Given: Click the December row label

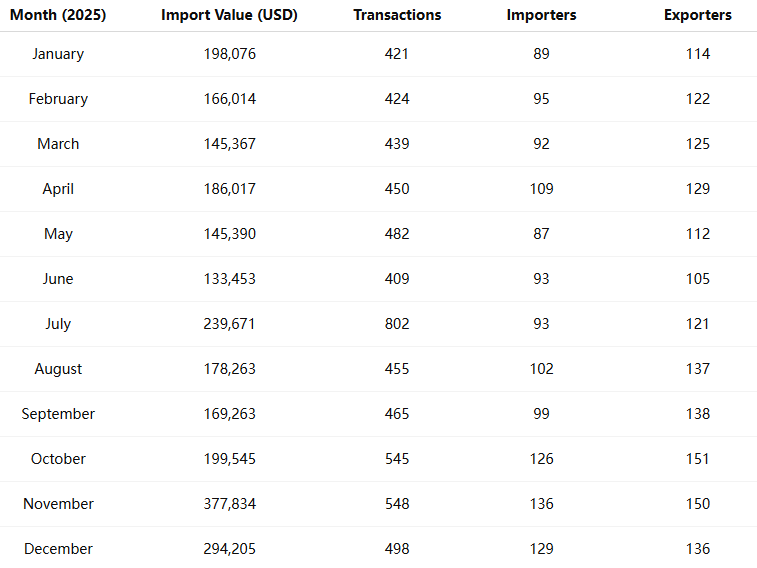Looking at the screenshot, I should coord(58,549).
